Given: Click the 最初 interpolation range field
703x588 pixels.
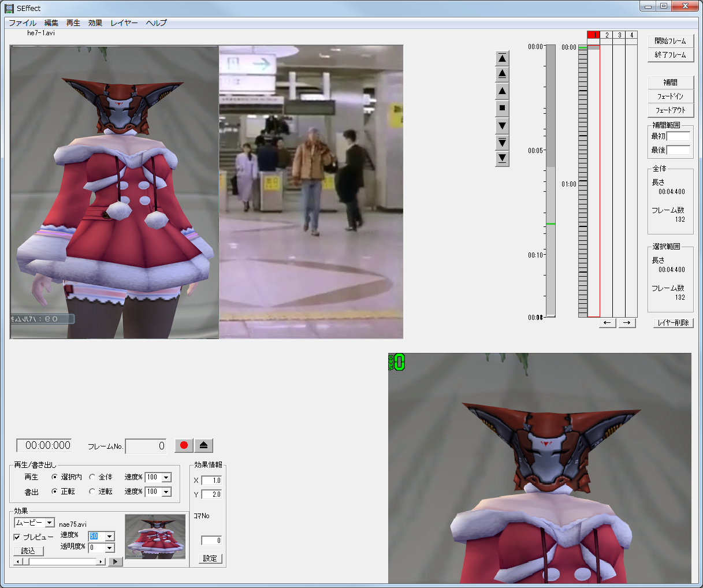Looking at the screenshot, I should pos(678,136).
